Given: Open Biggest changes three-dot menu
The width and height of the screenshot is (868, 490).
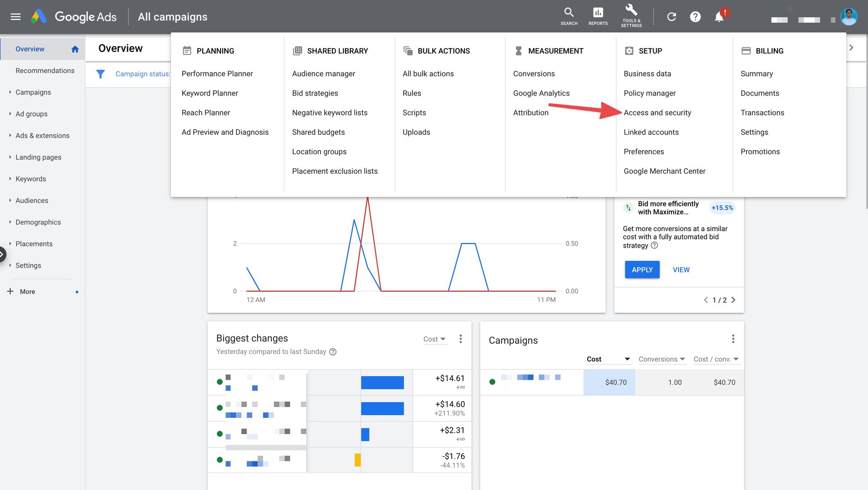Looking at the screenshot, I should (460, 339).
